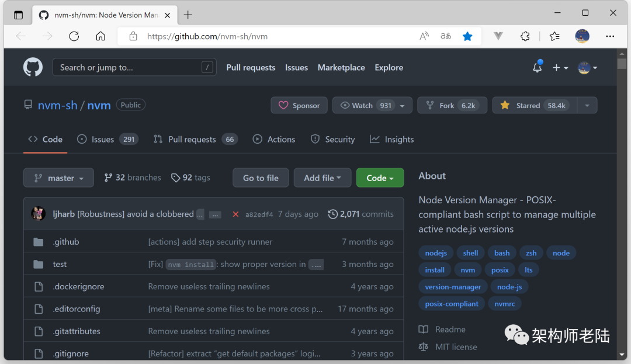
Task: Open Pull requests in top navigation
Action: [x=251, y=68]
